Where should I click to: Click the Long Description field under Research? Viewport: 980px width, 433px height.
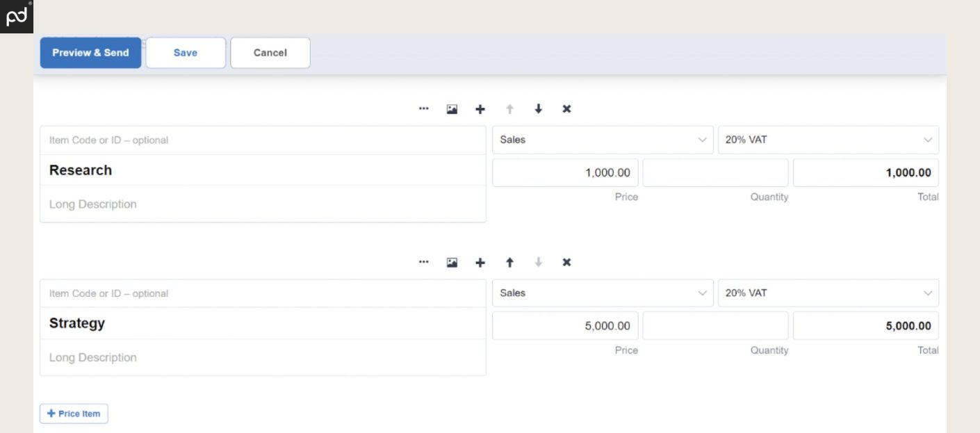tap(209, 203)
